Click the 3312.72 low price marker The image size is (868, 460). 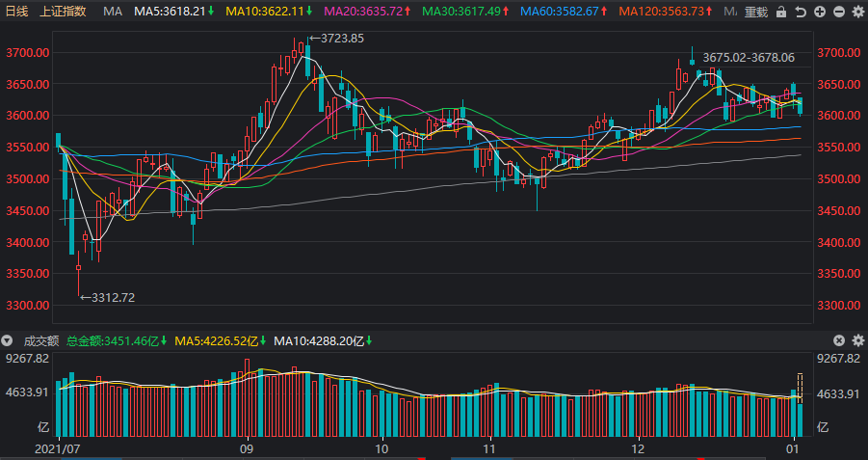pos(107,298)
